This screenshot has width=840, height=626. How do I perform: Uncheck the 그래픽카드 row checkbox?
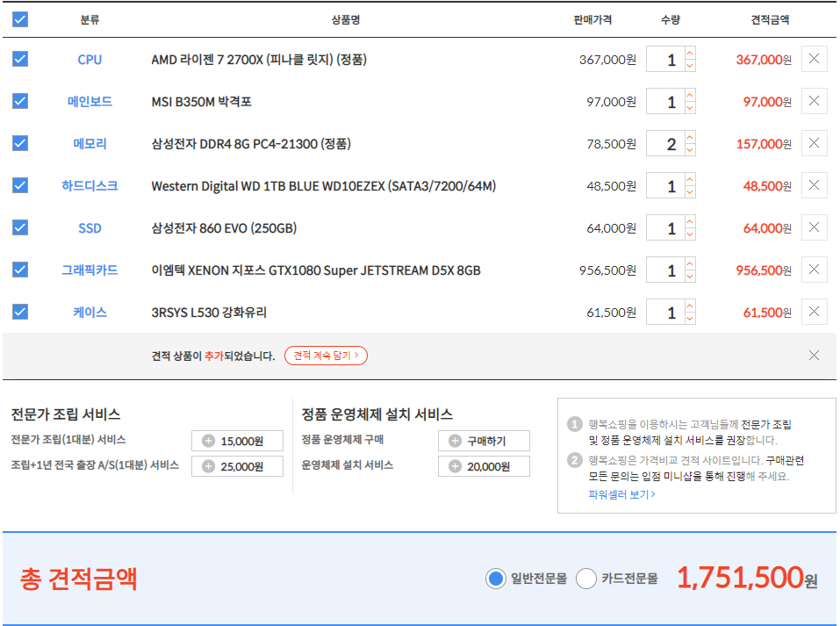point(20,270)
